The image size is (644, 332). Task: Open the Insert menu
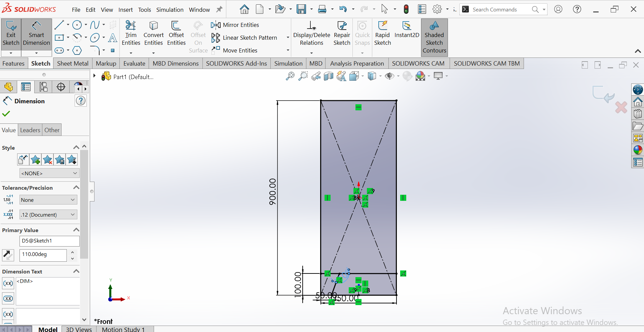125,10
